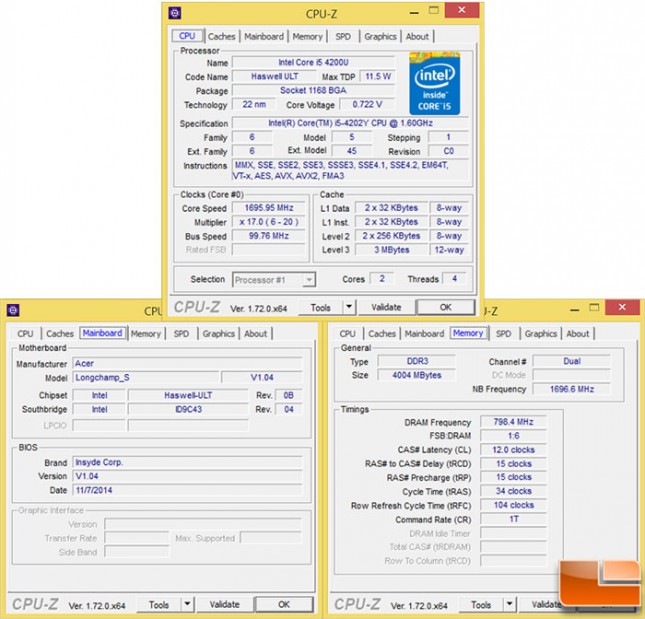Screen dimensions: 645x619
Task: Select the Graphics tab in CPU window
Action: point(380,36)
